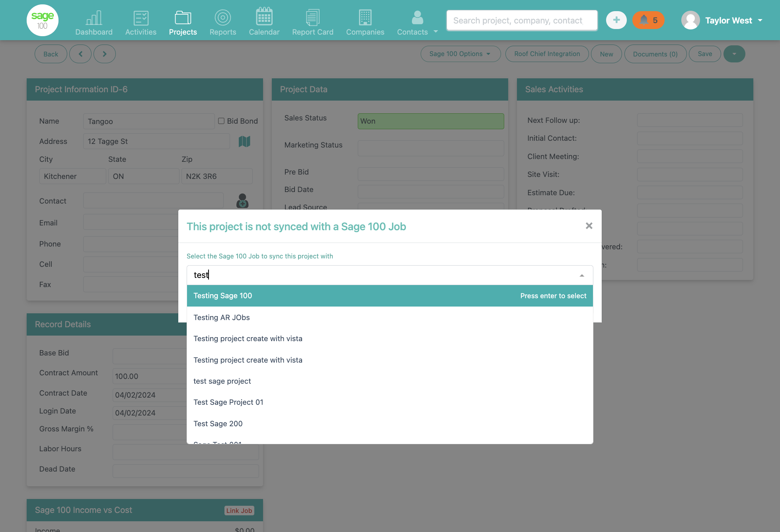Screen dimensions: 780x532
Task: Open teal dropdown next to Save
Action: point(734,54)
